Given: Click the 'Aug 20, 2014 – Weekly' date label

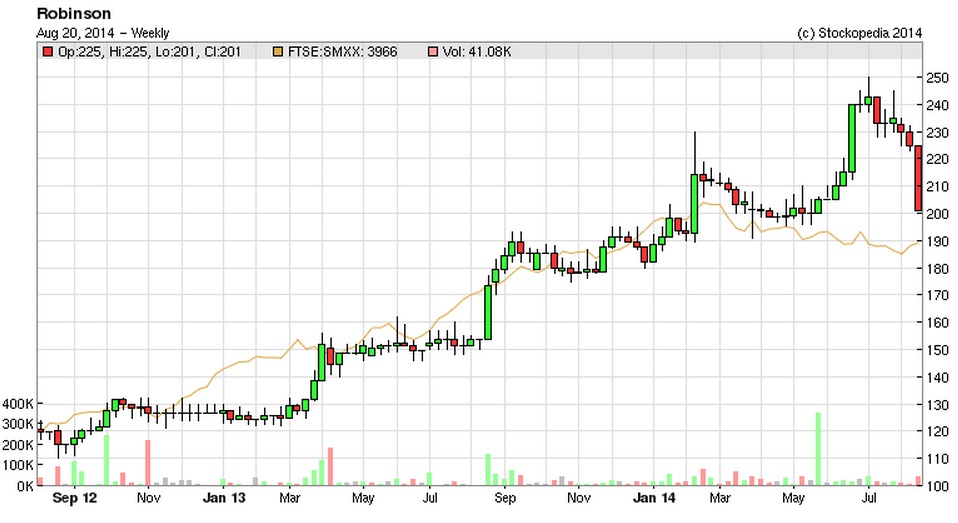Looking at the screenshot, I should click(x=103, y=33).
